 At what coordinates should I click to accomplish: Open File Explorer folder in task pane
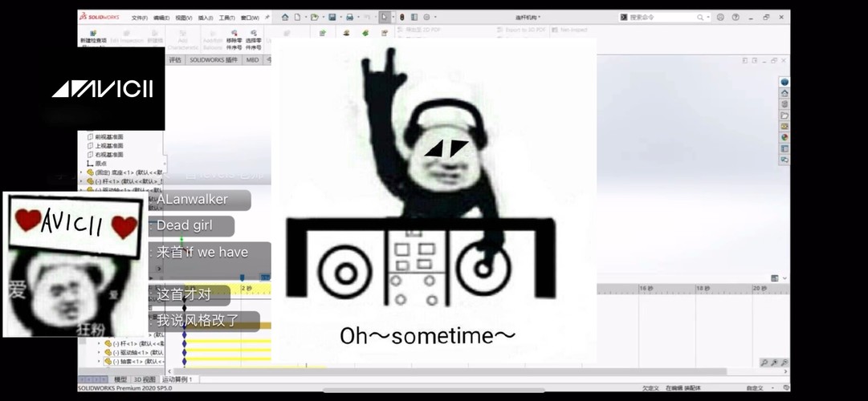784,115
